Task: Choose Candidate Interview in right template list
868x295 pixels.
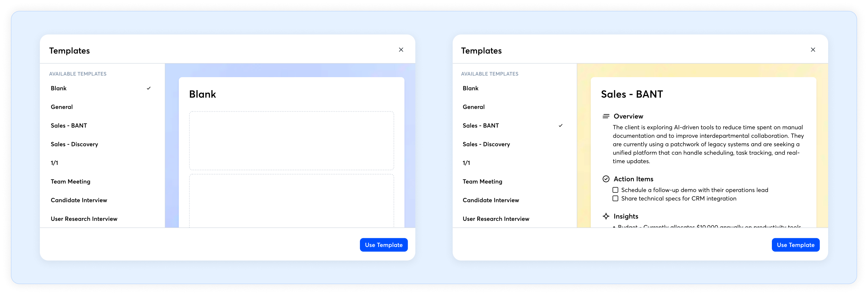Action: (x=491, y=200)
